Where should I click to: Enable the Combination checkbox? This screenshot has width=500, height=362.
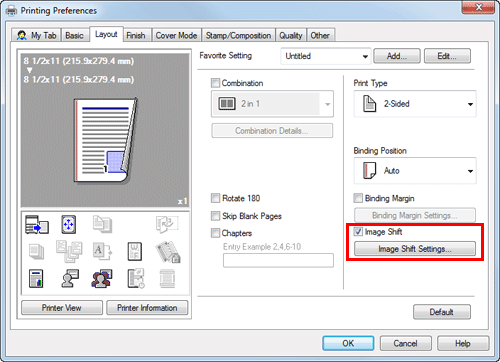click(216, 83)
